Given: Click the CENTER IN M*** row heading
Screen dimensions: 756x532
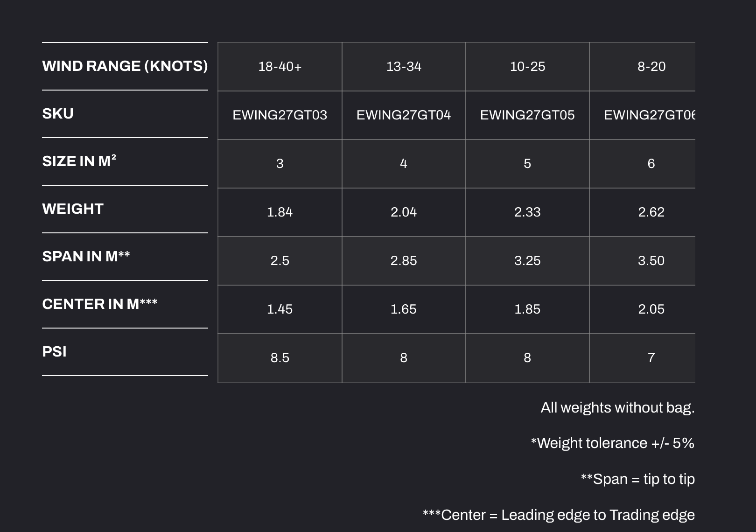Looking at the screenshot, I should 100,304.
